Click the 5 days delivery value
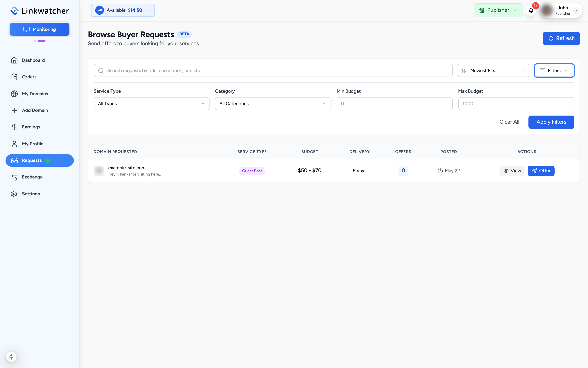The height and width of the screenshot is (368, 588). click(360, 171)
